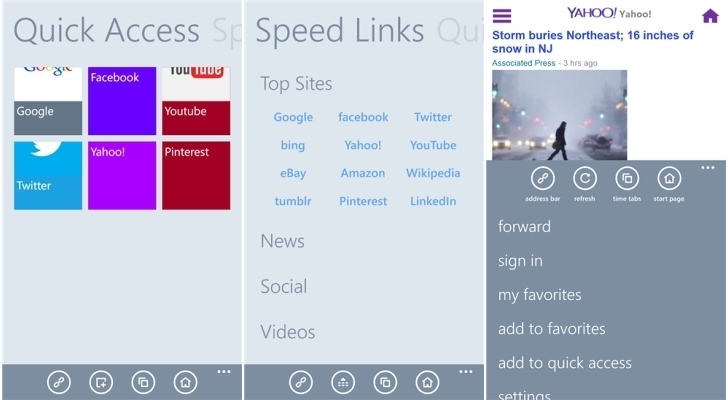Screen dimensions: 728x400
Task: Tap address bar icon in Quick Access bar
Action: coord(59,382)
